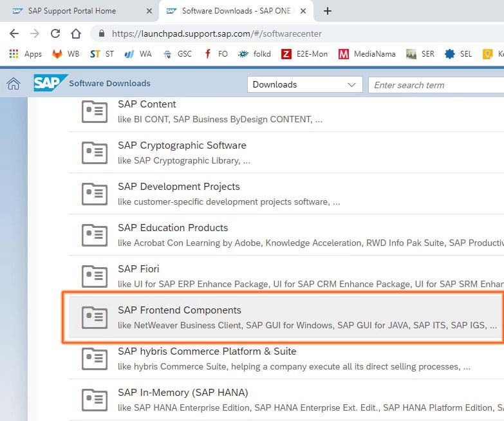Click the SAP launchpad home icon
This screenshot has height=421, width=504.
14,84
